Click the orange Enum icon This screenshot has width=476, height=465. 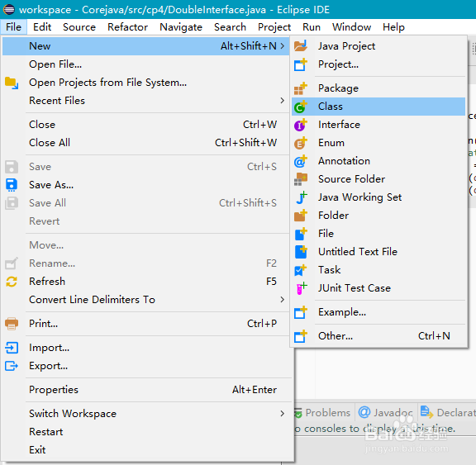point(301,143)
